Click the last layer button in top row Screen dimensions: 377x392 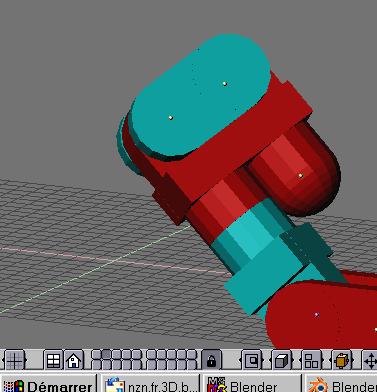[x=192, y=354]
